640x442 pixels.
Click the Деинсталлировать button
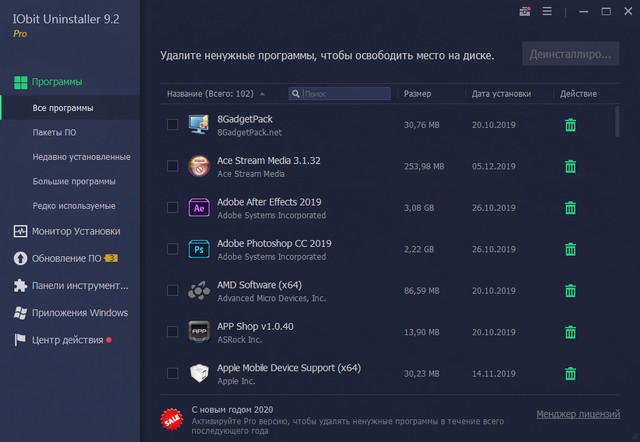point(571,54)
